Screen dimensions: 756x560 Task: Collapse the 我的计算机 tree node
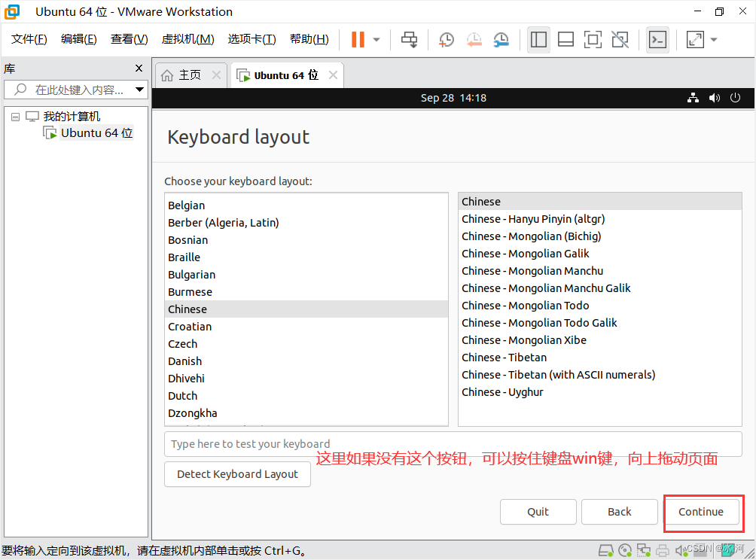(x=15, y=117)
